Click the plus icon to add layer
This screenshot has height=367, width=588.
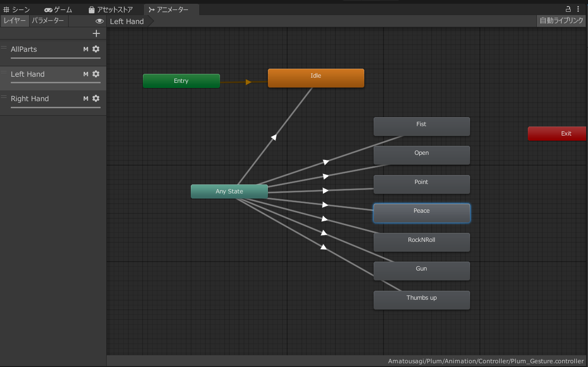[x=96, y=33]
